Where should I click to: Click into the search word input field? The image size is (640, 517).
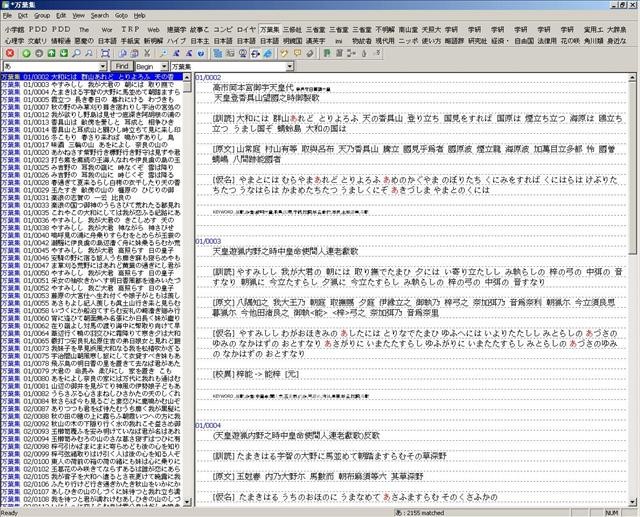point(51,67)
